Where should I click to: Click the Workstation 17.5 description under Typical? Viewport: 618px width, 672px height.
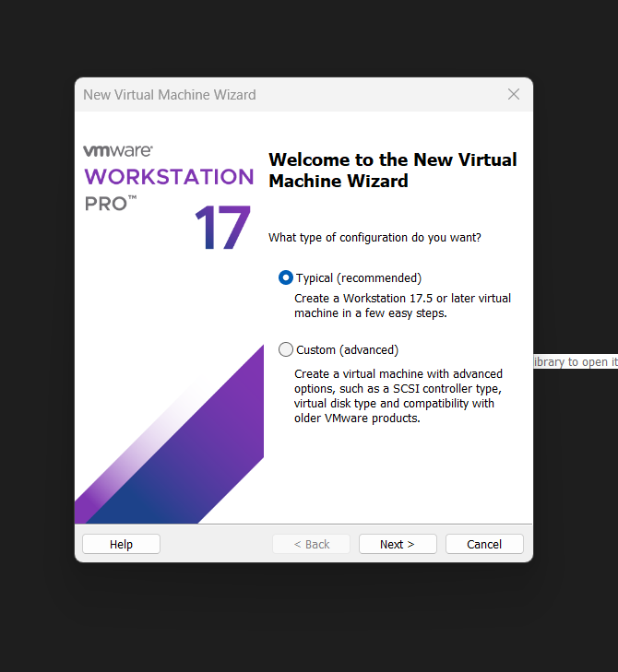(402, 306)
